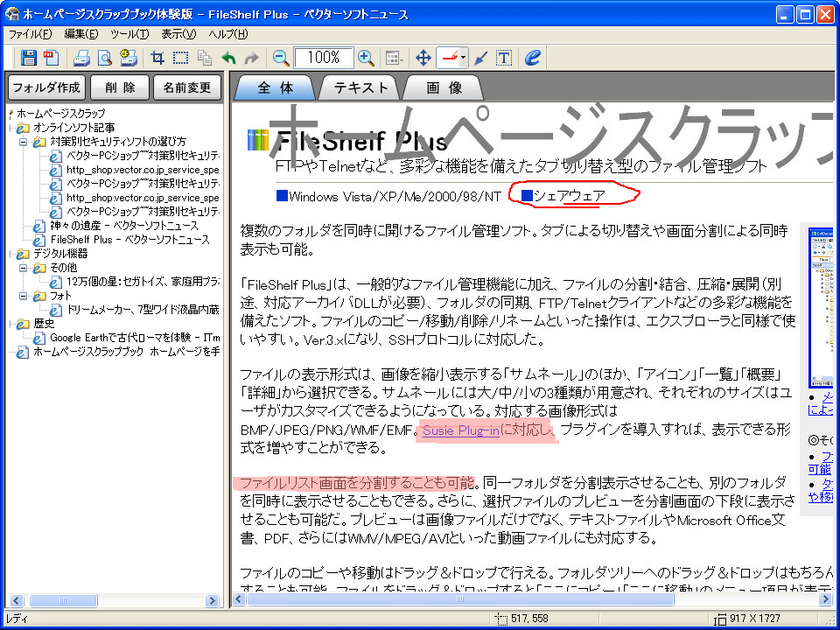Viewport: 840px width, 630px height.
Task: Click content pane horizontal scrollbar thumb
Action: click(x=460, y=599)
